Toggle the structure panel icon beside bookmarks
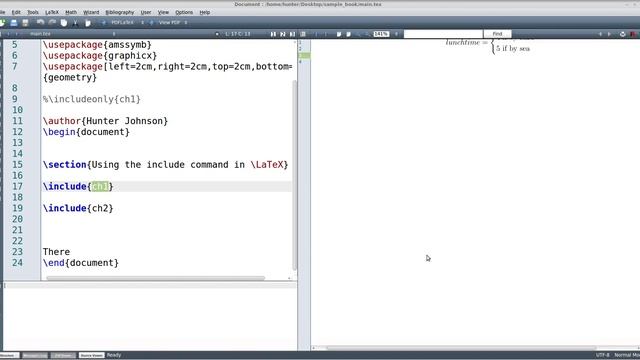 click(303, 34)
